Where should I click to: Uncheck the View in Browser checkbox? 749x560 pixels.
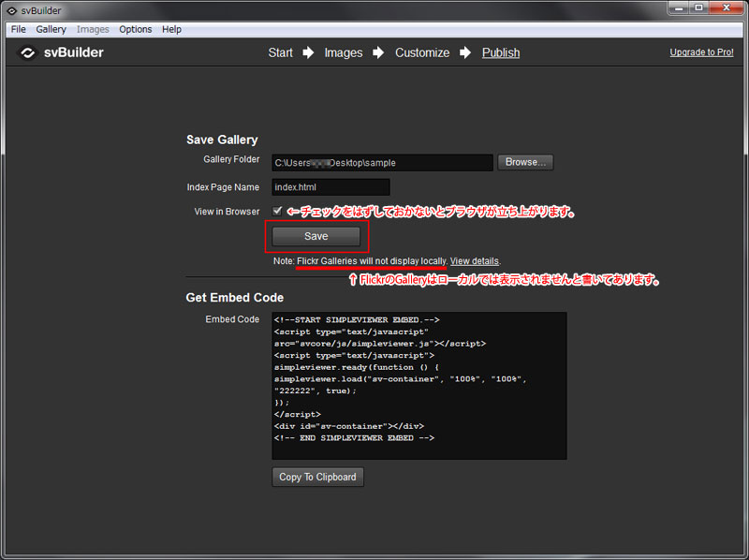(277, 211)
